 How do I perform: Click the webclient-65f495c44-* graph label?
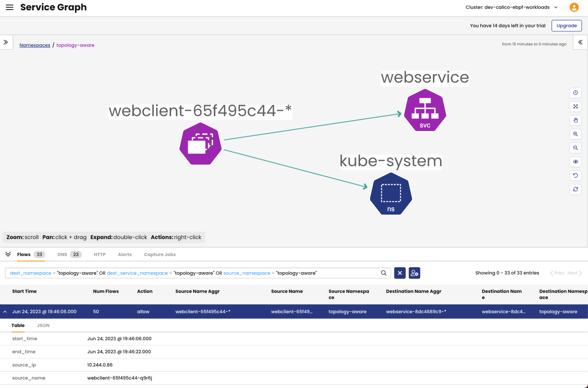pyautogui.click(x=200, y=111)
